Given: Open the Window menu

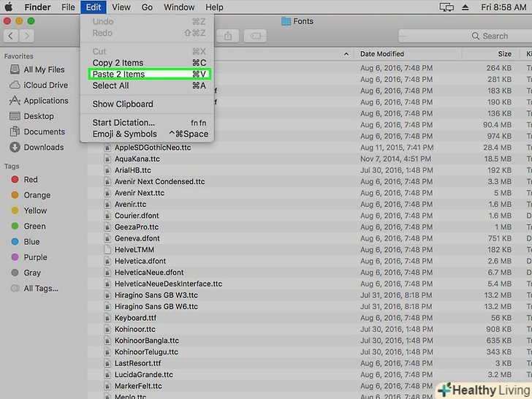Looking at the screenshot, I should pos(179,7).
